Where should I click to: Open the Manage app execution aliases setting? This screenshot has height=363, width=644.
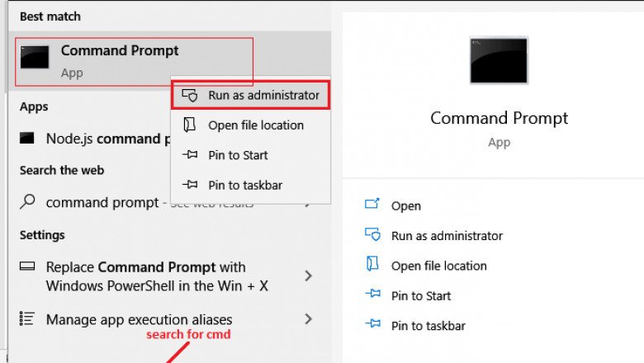pos(139,319)
